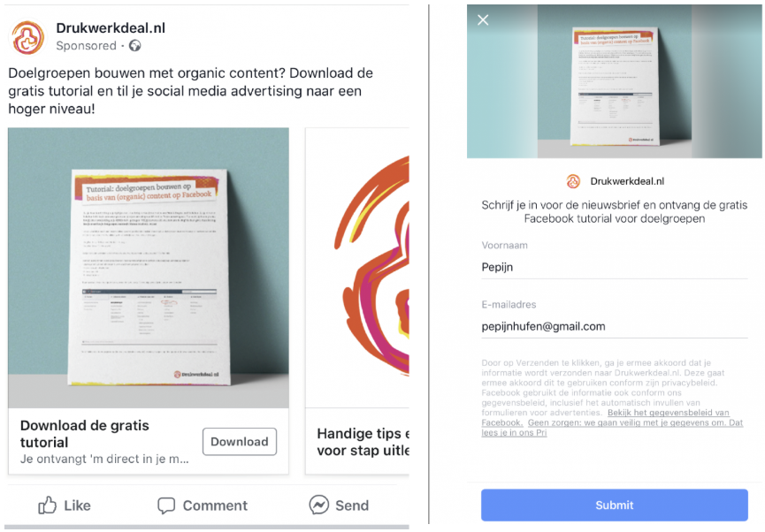The image size is (765, 532).
Task: Open comments using the speech bubble icon
Action: tap(166, 505)
